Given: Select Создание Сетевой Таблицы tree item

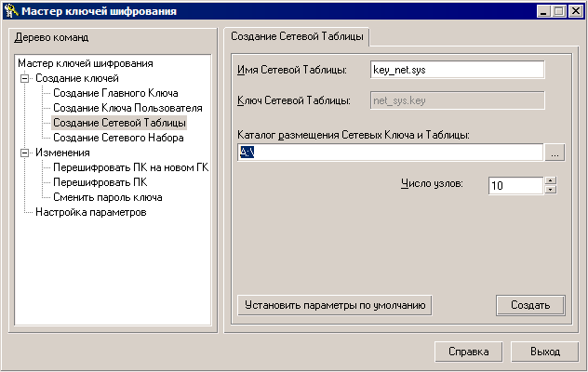Looking at the screenshot, I should point(120,123).
